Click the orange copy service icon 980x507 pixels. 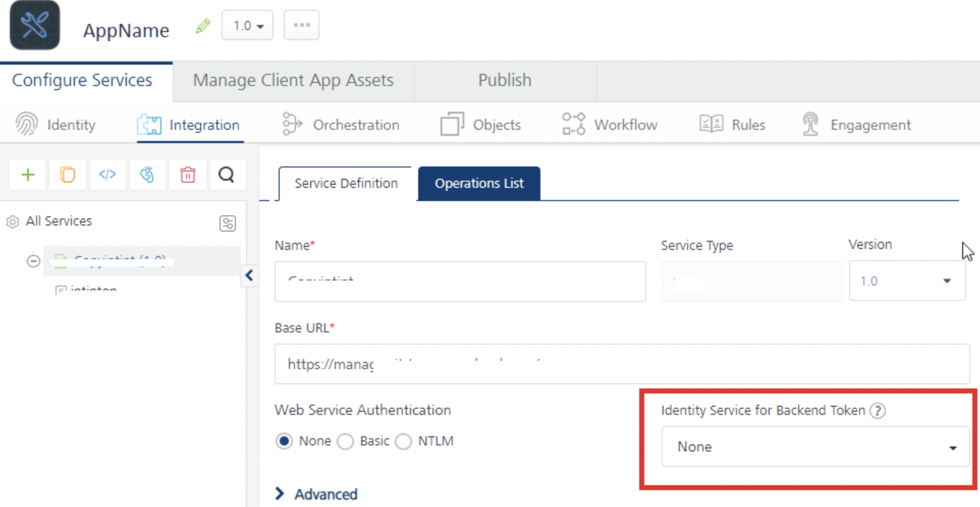(x=67, y=175)
